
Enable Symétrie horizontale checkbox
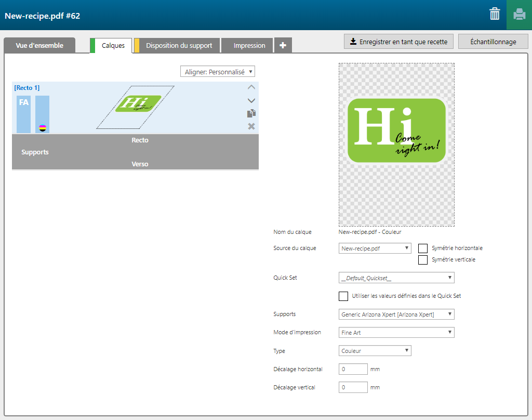point(423,248)
